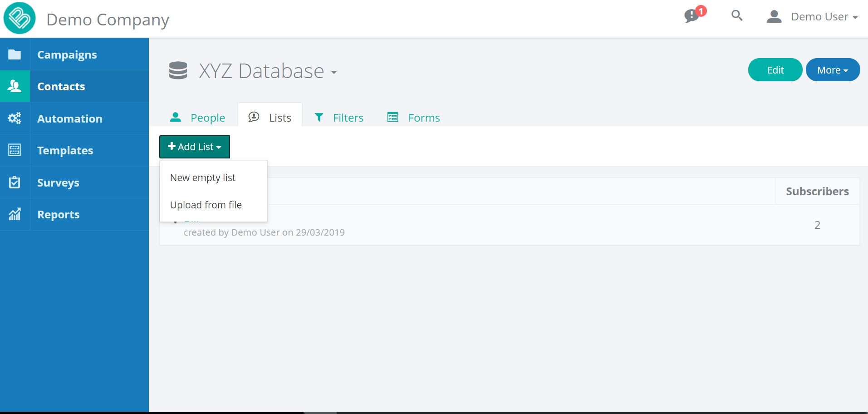Choose Upload from file option
The image size is (868, 414).
point(206,205)
